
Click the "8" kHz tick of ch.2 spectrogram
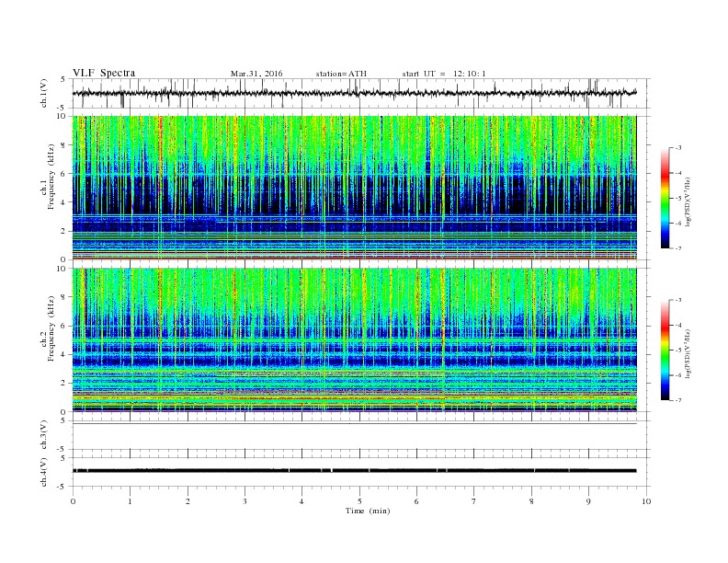(x=63, y=297)
